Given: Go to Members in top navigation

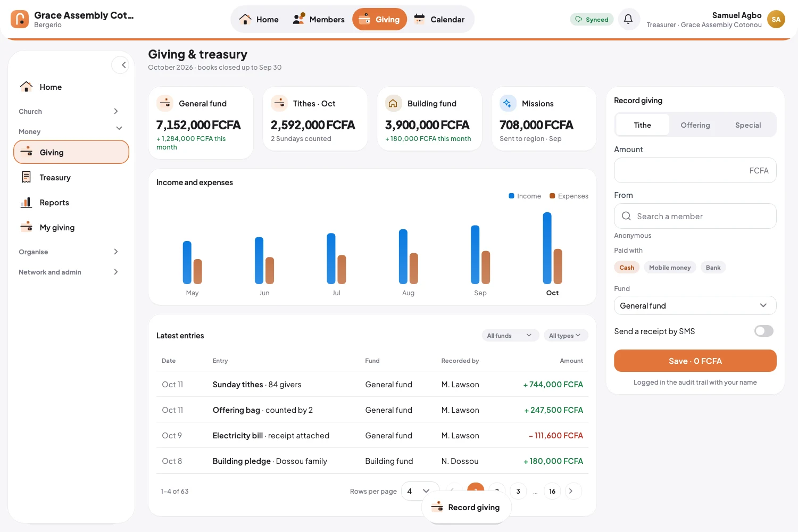Looking at the screenshot, I should click(319, 20).
